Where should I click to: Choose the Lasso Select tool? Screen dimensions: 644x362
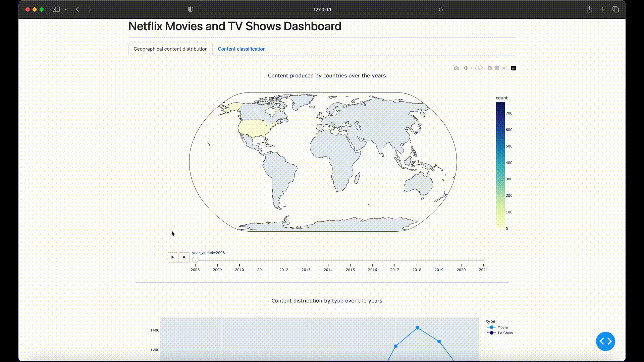(480, 68)
